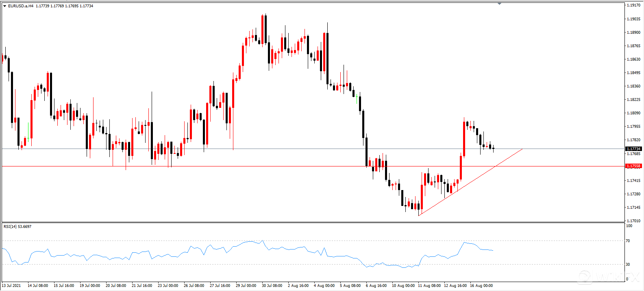Click the RSI 70 overbought level label
644x291 pixels.
pos(628,241)
